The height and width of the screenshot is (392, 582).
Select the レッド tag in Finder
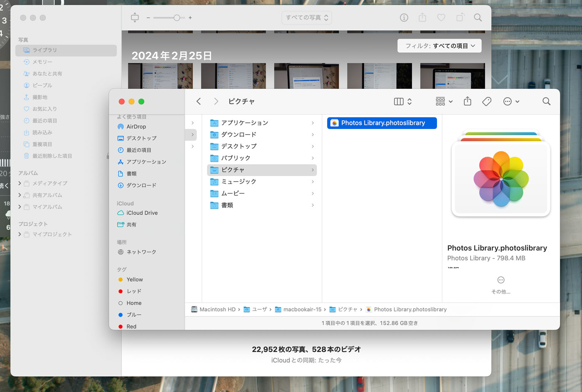pyautogui.click(x=134, y=291)
